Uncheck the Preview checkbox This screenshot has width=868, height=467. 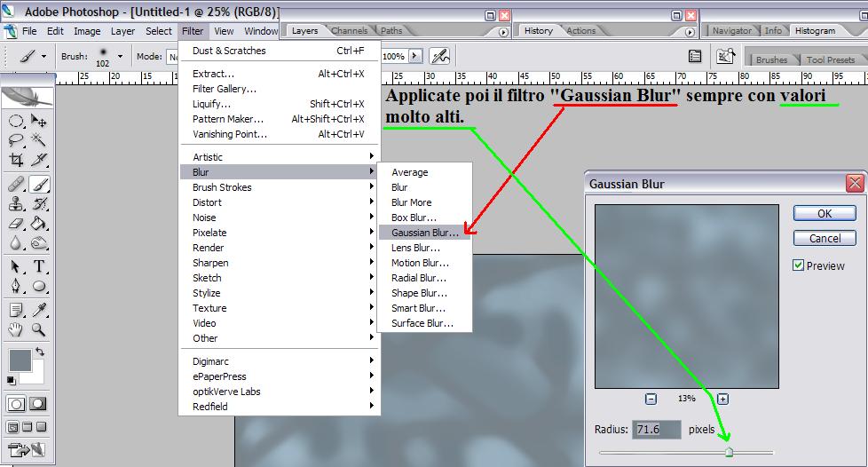point(798,265)
